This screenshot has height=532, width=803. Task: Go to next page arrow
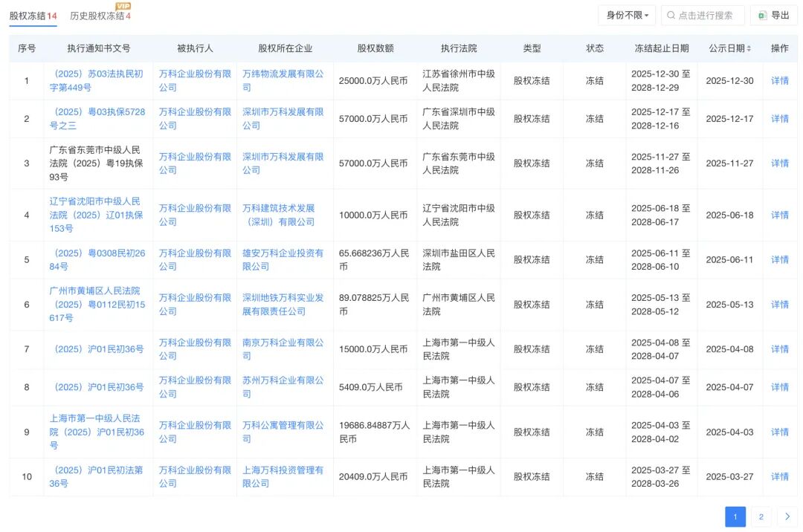pyautogui.click(x=787, y=516)
